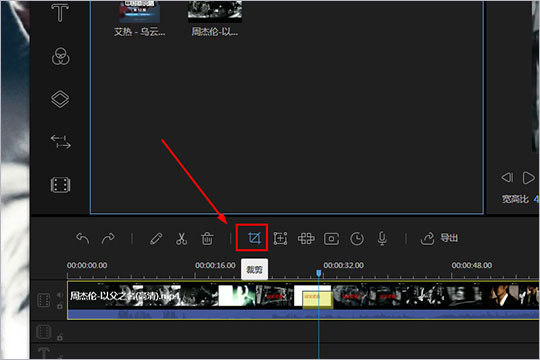Open the edit pencil tool
The image size is (540, 360).
pyautogui.click(x=156, y=238)
